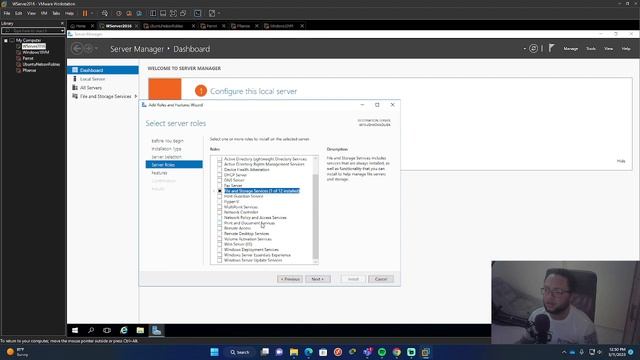Click the host Windows 11 Start button
This screenshot has width=640, height=360.
tap(214, 352)
